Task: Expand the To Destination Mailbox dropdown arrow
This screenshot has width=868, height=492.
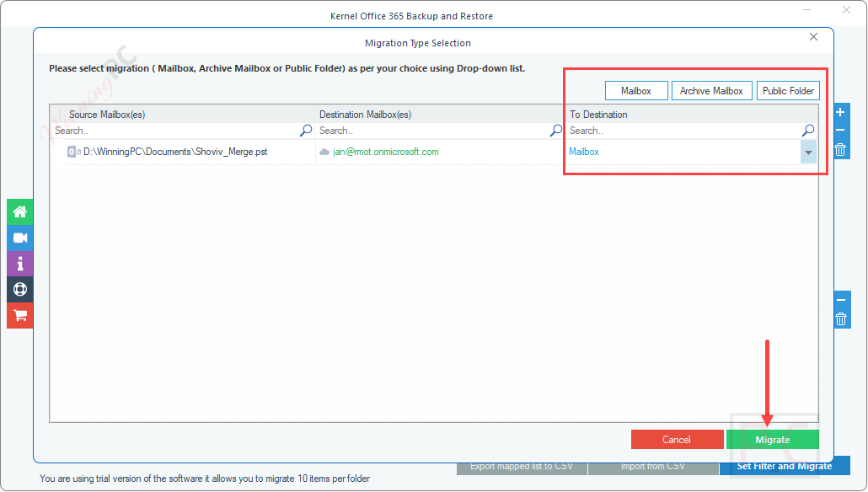Action: [808, 152]
